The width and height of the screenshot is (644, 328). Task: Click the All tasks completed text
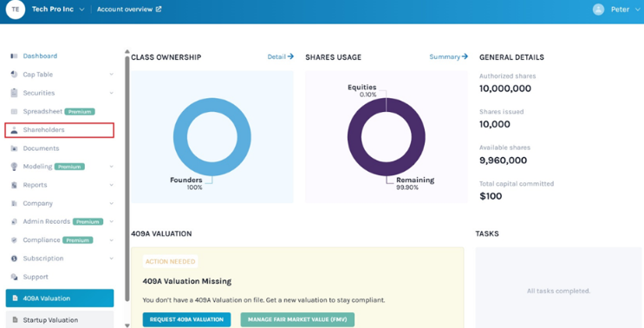point(558,291)
